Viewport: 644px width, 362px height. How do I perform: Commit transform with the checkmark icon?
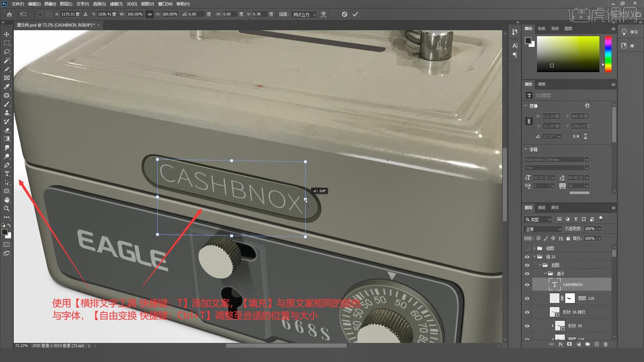[355, 14]
